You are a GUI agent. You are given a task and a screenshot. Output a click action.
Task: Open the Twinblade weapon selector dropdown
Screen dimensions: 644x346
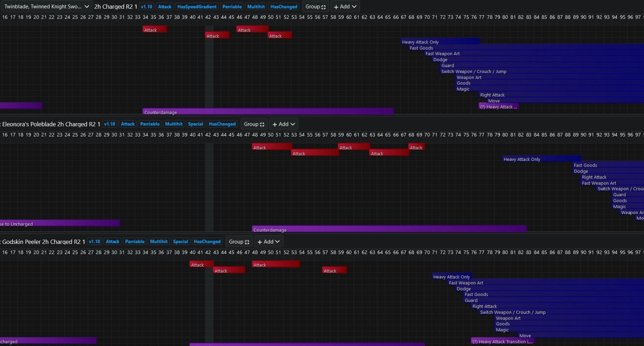click(47, 6)
